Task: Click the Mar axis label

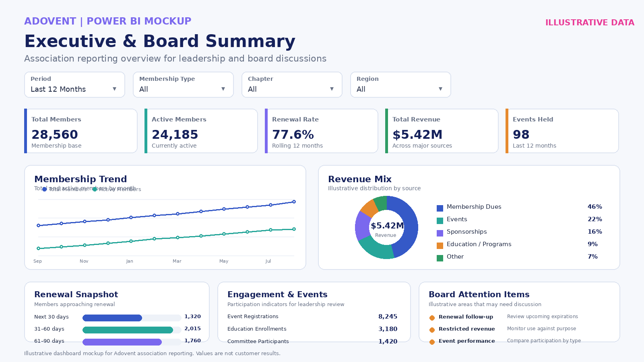Action: click(x=177, y=261)
